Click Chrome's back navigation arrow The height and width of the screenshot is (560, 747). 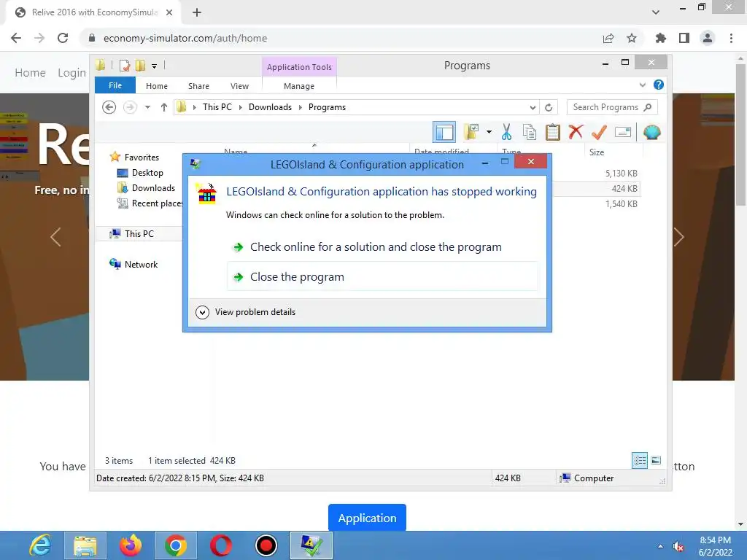pyautogui.click(x=16, y=38)
